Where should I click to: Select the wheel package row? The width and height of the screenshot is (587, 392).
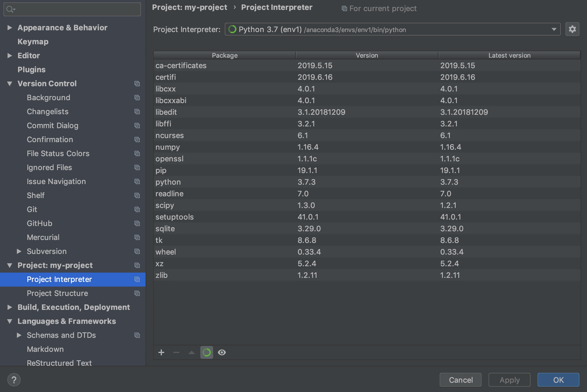pyautogui.click(x=367, y=252)
